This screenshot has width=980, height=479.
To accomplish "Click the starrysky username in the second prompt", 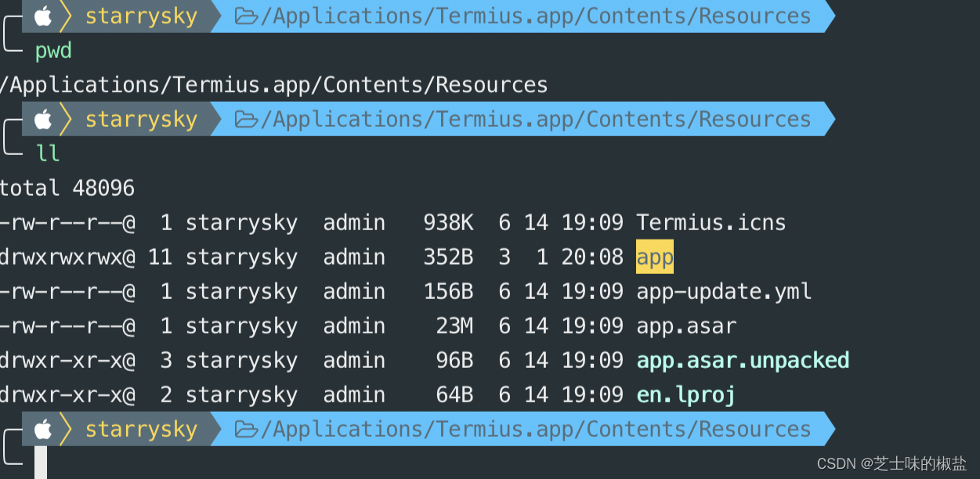I will point(142,120).
